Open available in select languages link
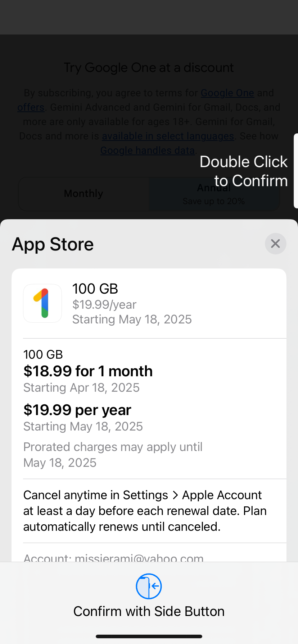The width and height of the screenshot is (298, 644). (168, 136)
